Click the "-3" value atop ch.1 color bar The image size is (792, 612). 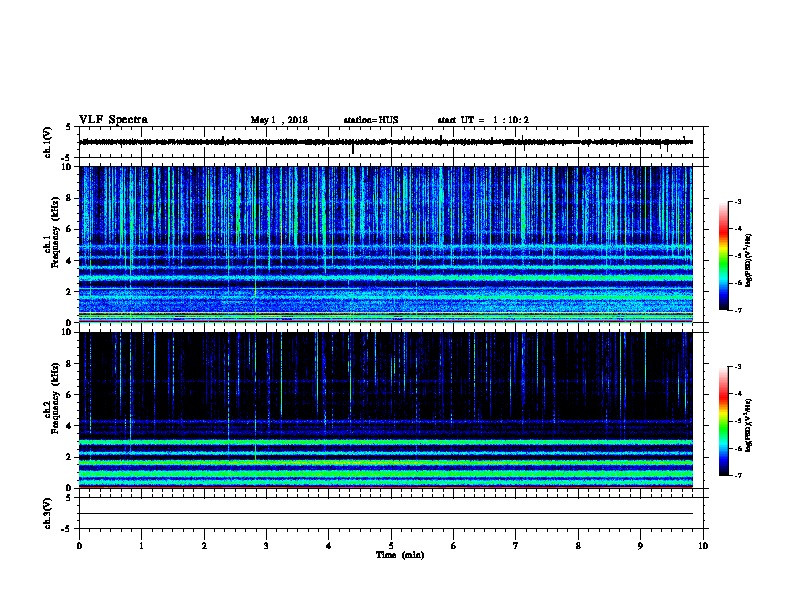[737, 201]
